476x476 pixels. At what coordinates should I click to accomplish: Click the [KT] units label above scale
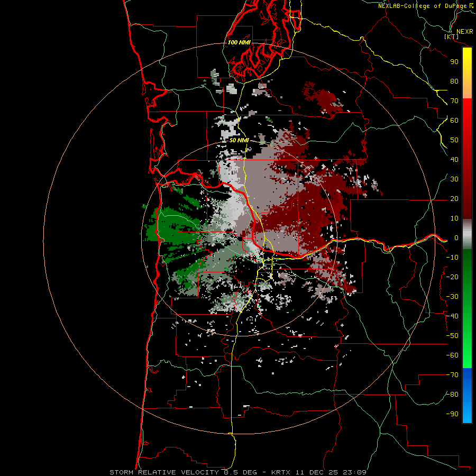point(452,37)
